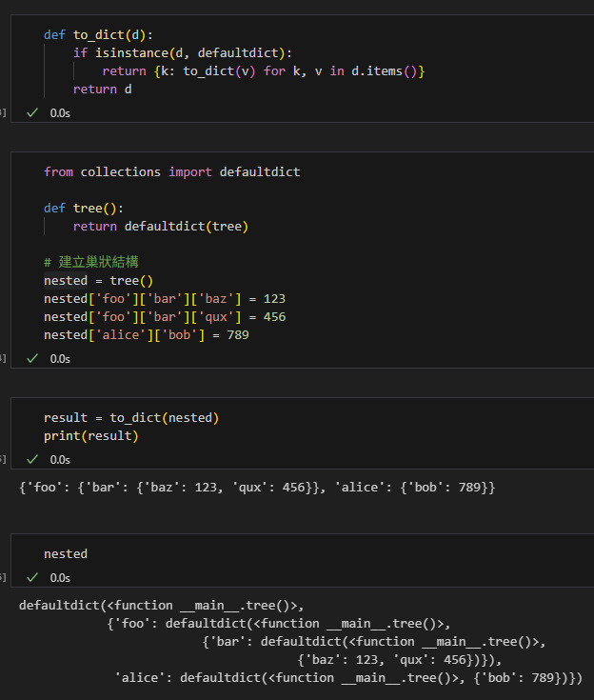Click the 'return defaultdict(tree)' line

pyautogui.click(x=161, y=227)
